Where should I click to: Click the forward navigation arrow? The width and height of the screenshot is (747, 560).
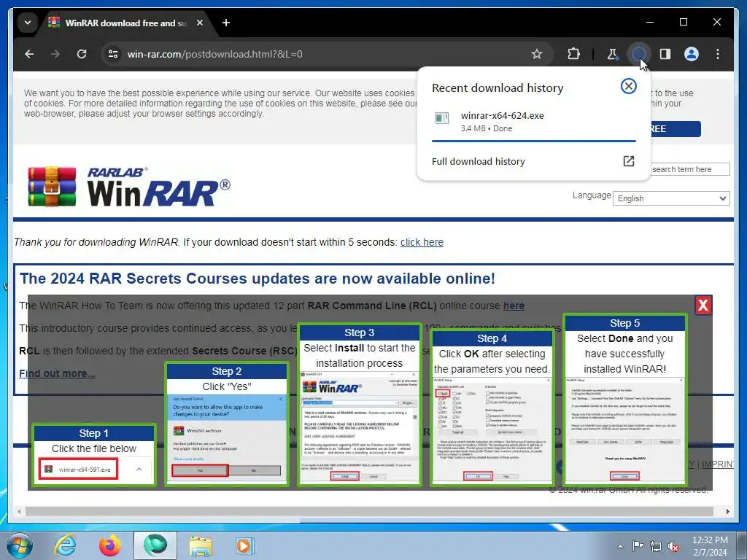click(x=55, y=54)
